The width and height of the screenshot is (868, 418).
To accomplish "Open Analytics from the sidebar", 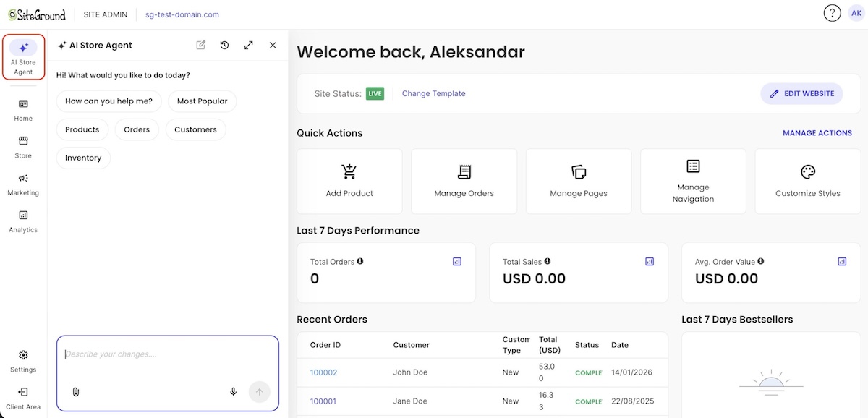I will (x=23, y=221).
